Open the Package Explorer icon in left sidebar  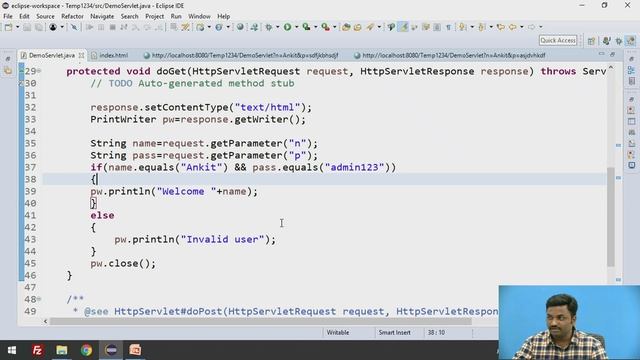click(8, 71)
